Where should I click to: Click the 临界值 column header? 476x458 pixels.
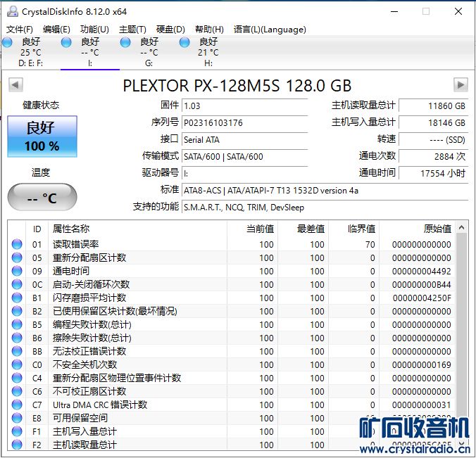353,229
